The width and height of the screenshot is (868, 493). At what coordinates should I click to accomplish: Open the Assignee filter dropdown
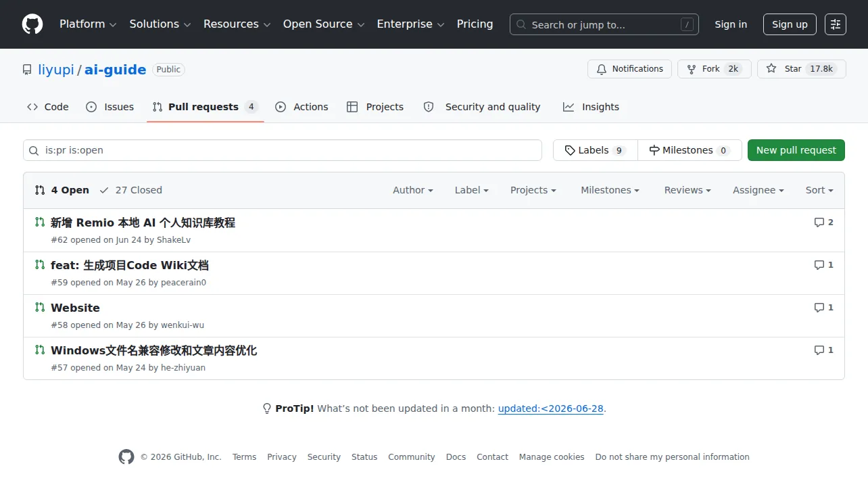tap(758, 190)
